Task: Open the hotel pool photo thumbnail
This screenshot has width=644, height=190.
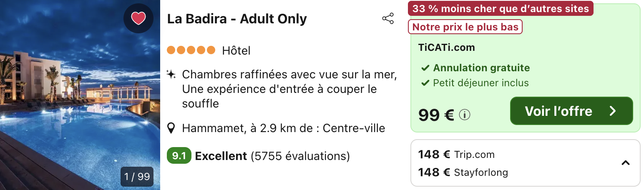Action: pos(80,95)
